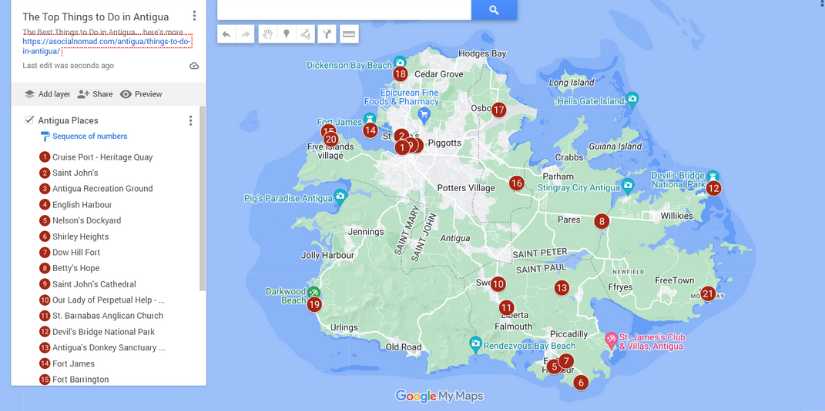Click map marker 20 near Five Islands
The width and height of the screenshot is (825, 411).
point(331,139)
